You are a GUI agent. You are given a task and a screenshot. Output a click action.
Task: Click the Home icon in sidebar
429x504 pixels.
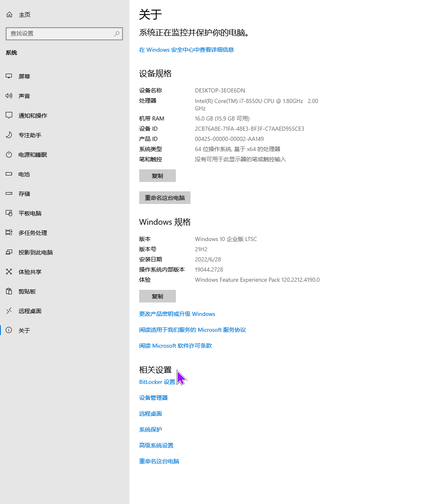(x=9, y=15)
